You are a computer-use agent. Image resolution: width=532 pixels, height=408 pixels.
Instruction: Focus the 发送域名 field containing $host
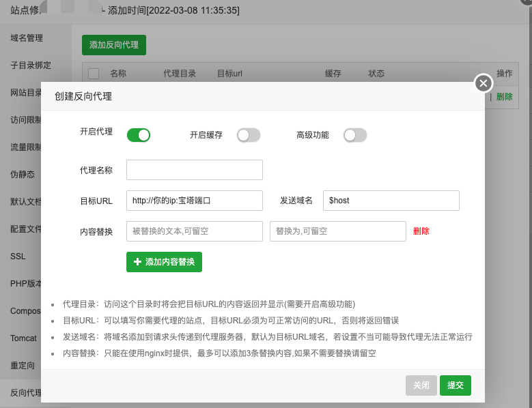click(391, 201)
